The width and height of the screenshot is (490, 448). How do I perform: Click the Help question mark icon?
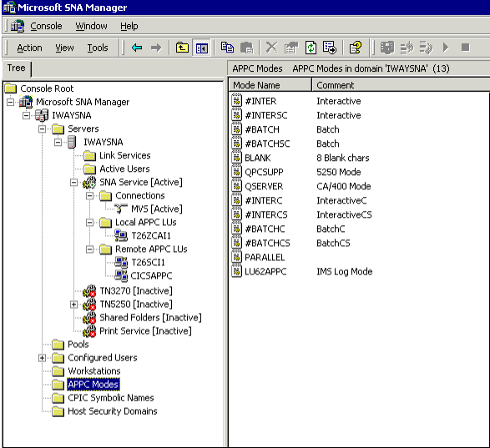coord(356,48)
